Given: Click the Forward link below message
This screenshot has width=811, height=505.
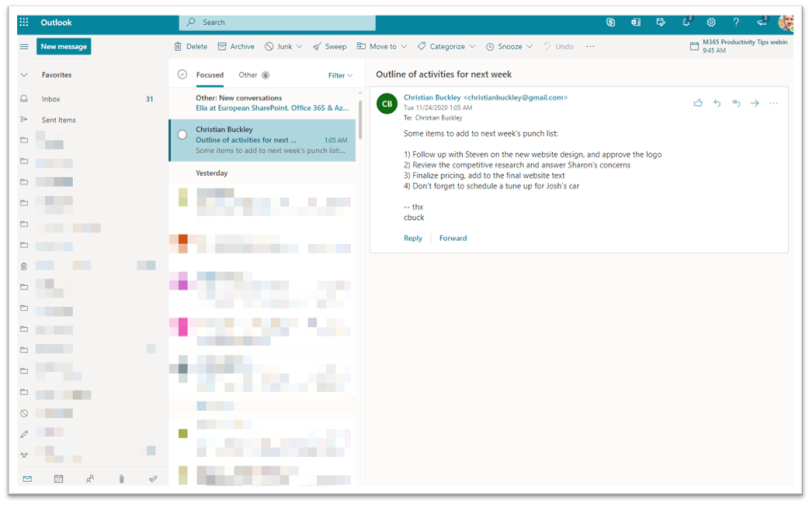Looking at the screenshot, I should coord(453,238).
